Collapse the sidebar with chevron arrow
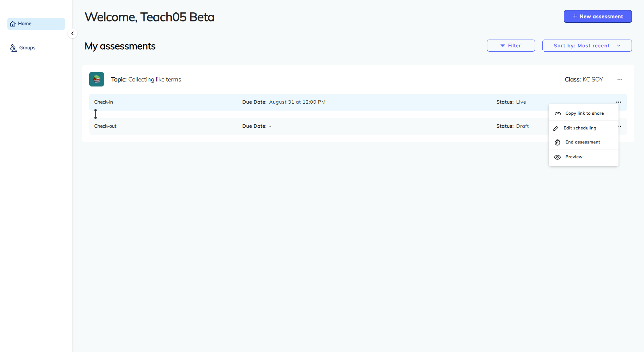Screen dimensions: 644x352 (x=72, y=34)
